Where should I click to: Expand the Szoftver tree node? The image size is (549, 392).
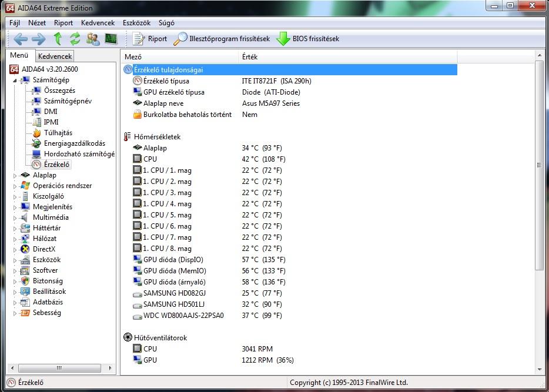(15, 271)
